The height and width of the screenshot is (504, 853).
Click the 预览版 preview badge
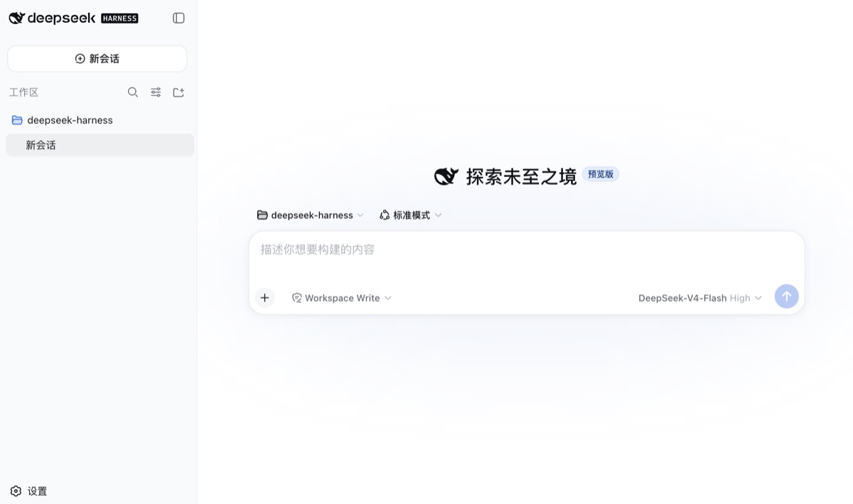click(x=601, y=174)
